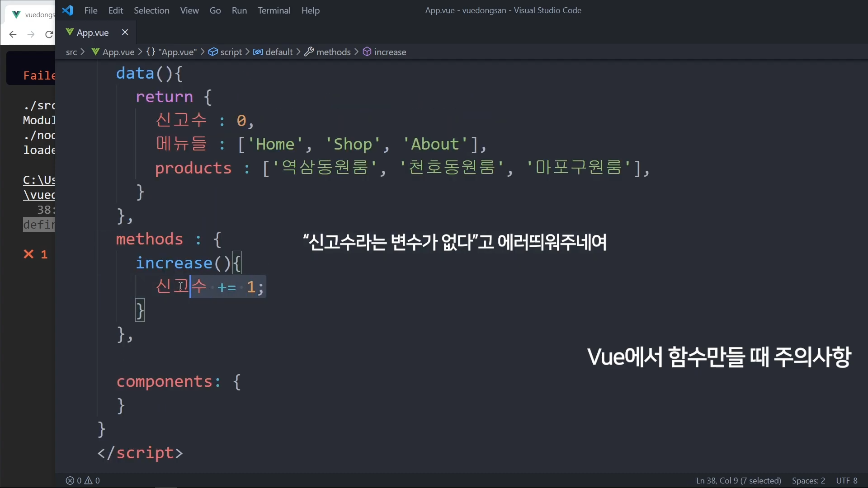Click the browser forward arrow
868x488 pixels.
click(x=31, y=34)
